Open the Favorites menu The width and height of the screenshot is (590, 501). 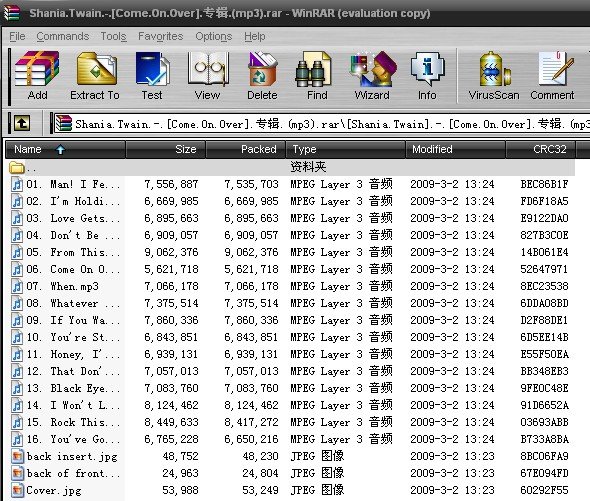pyautogui.click(x=160, y=36)
